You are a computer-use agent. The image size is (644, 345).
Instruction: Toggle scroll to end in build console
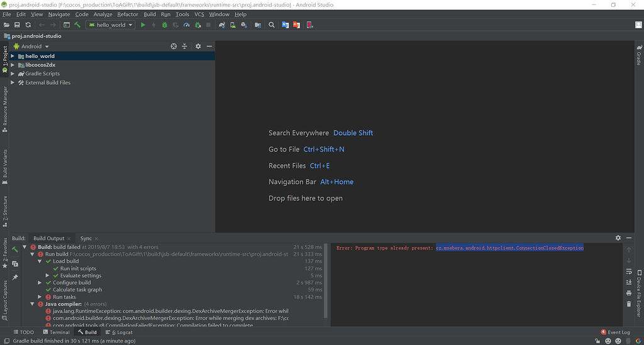[x=629, y=282]
